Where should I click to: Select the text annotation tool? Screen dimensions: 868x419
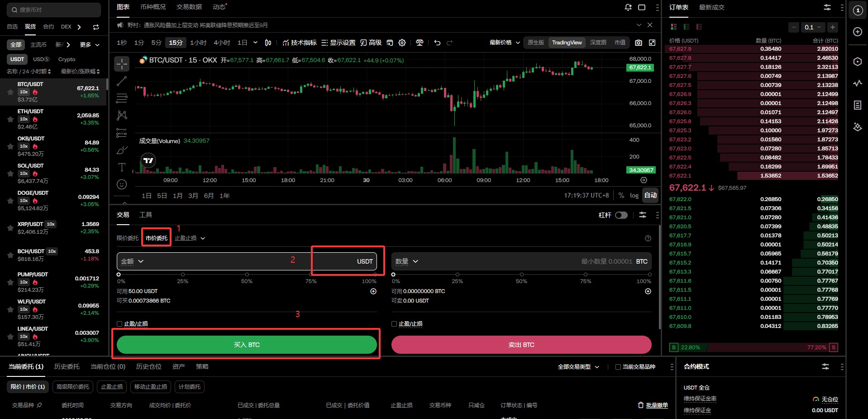click(122, 167)
